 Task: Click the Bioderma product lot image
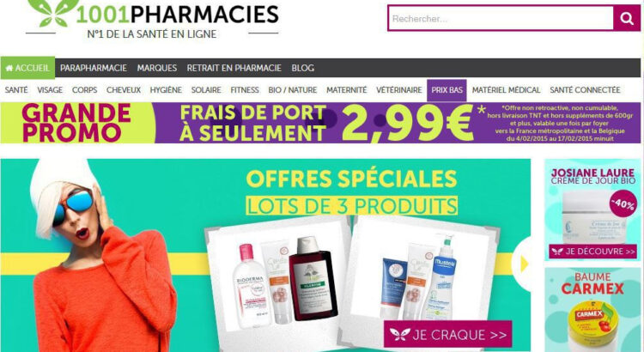point(277,277)
